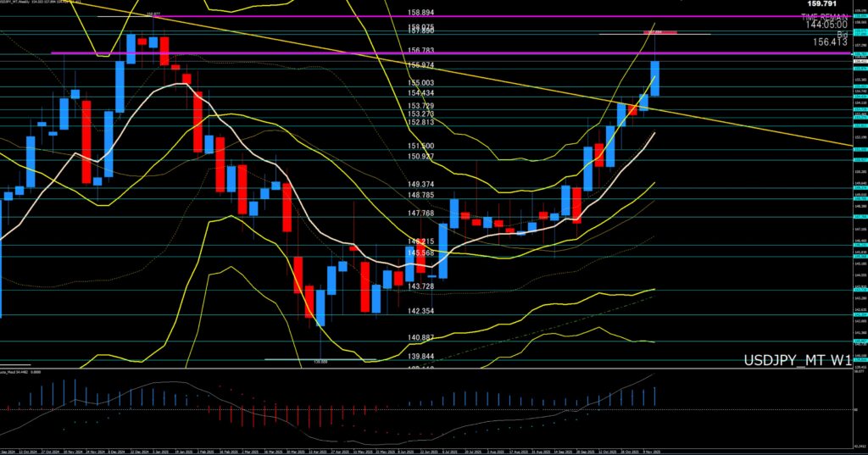
Task: Select the 147.768 price level label
Action: (421, 214)
